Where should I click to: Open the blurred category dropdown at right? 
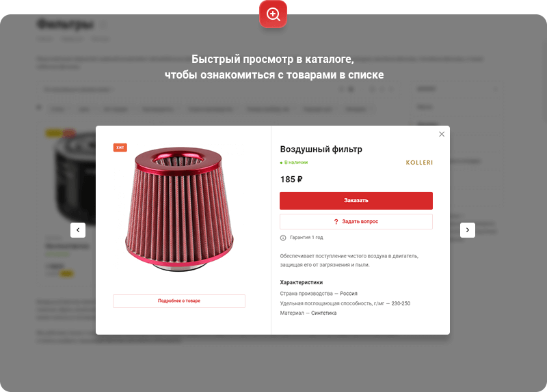[456, 89]
